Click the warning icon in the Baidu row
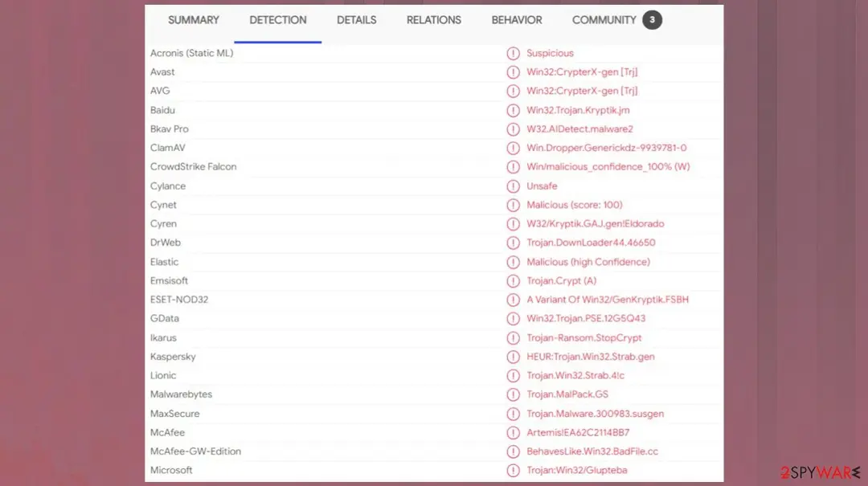The image size is (868, 486). 513,110
